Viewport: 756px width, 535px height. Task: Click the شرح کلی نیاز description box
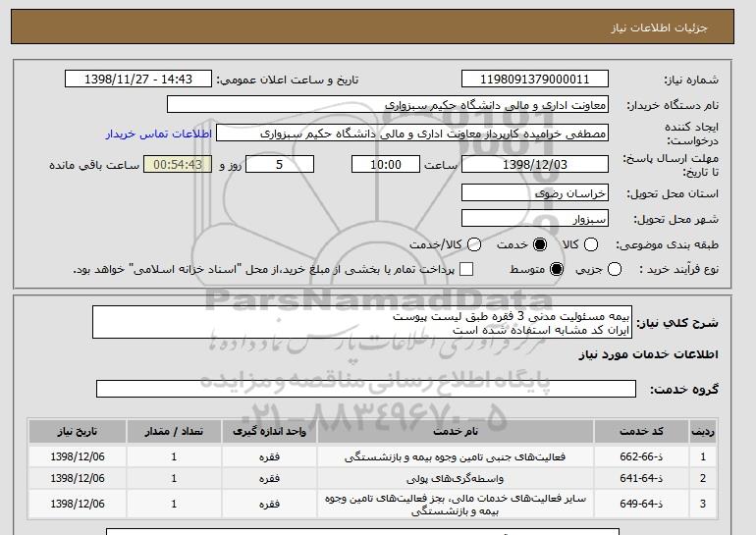coord(362,322)
